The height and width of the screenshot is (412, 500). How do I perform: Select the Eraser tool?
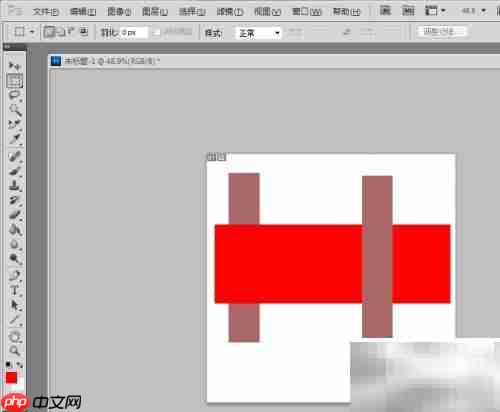point(15,215)
